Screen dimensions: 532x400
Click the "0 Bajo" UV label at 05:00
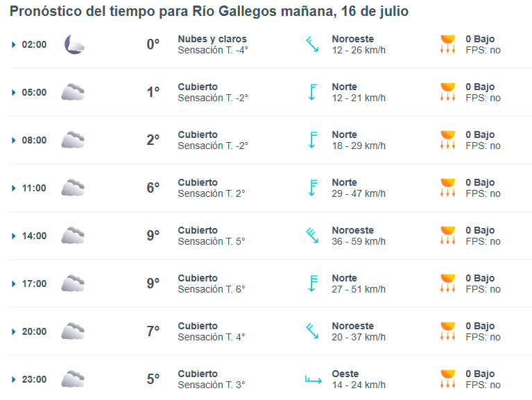point(480,87)
